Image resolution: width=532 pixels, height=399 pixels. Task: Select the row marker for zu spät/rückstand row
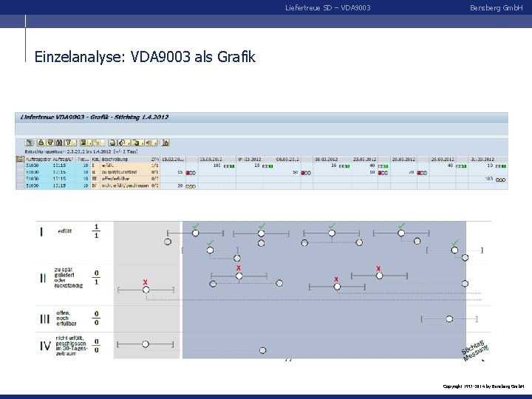(20, 172)
